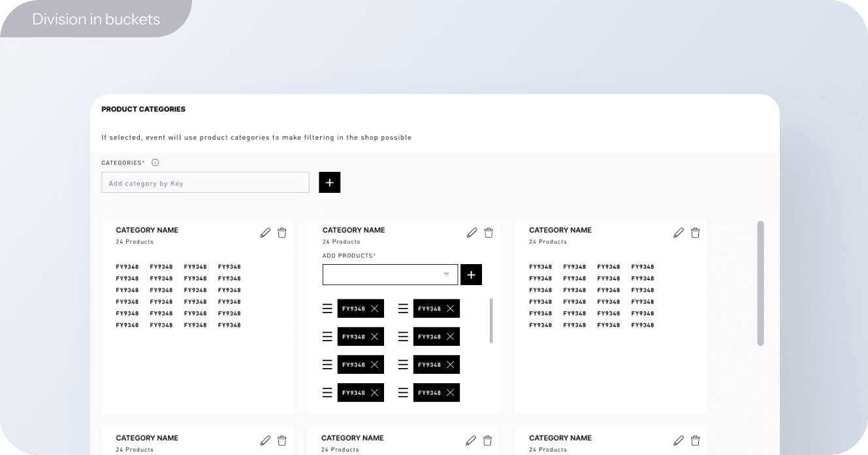This screenshot has height=455, width=868.
Task: Click the 'If selected, event will use' description
Action: [x=257, y=137]
